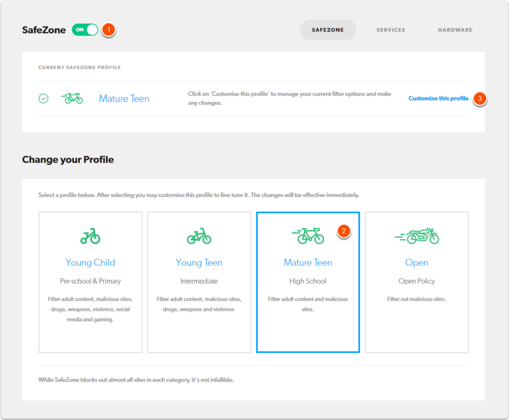Click the Mature Teen label under current profile

[x=124, y=98]
